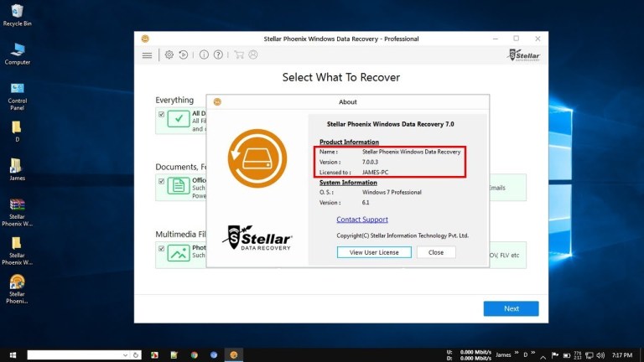The width and height of the screenshot is (644, 362).
Task: Expand the James toolbar chevron on taskbar
Action: pyautogui.click(x=517, y=354)
